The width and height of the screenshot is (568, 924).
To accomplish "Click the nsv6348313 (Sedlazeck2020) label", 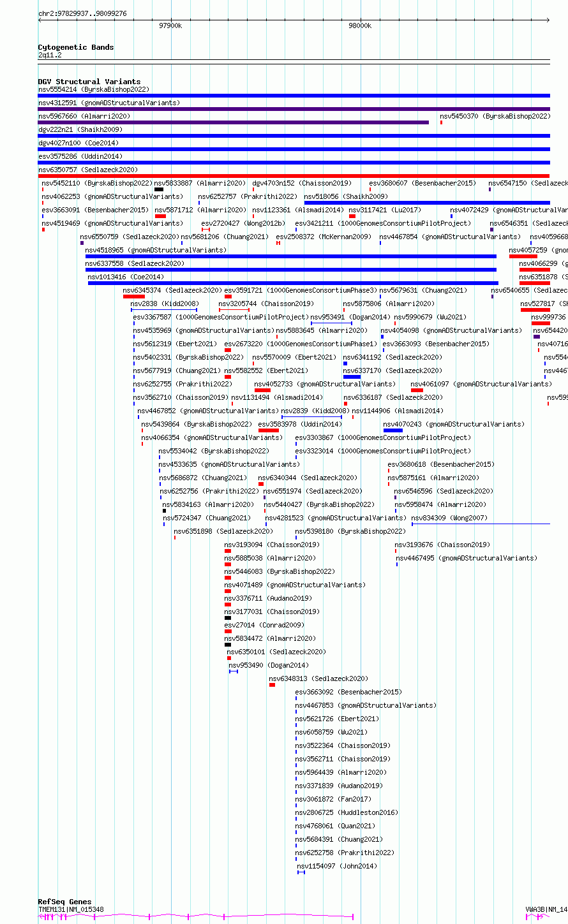I will tap(318, 679).
